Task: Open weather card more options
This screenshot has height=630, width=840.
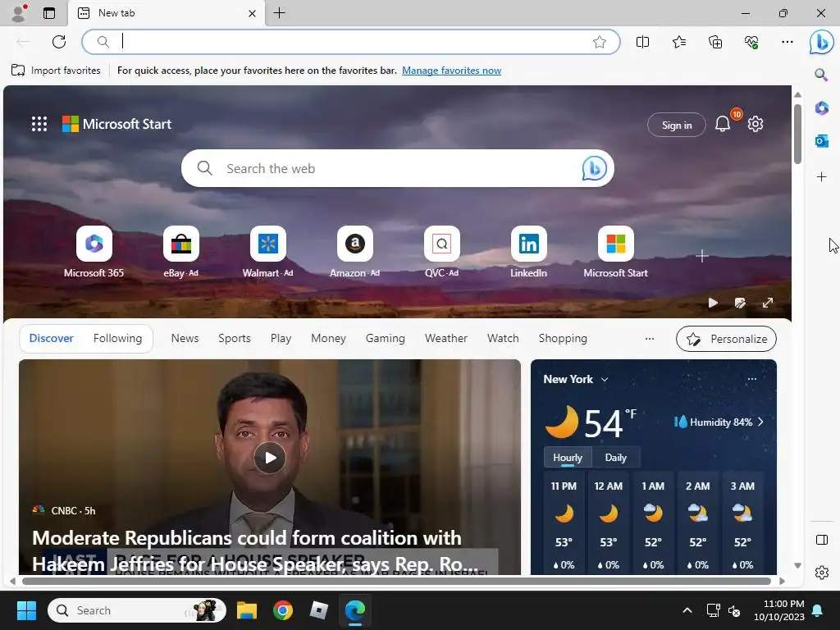Action: pyautogui.click(x=751, y=379)
